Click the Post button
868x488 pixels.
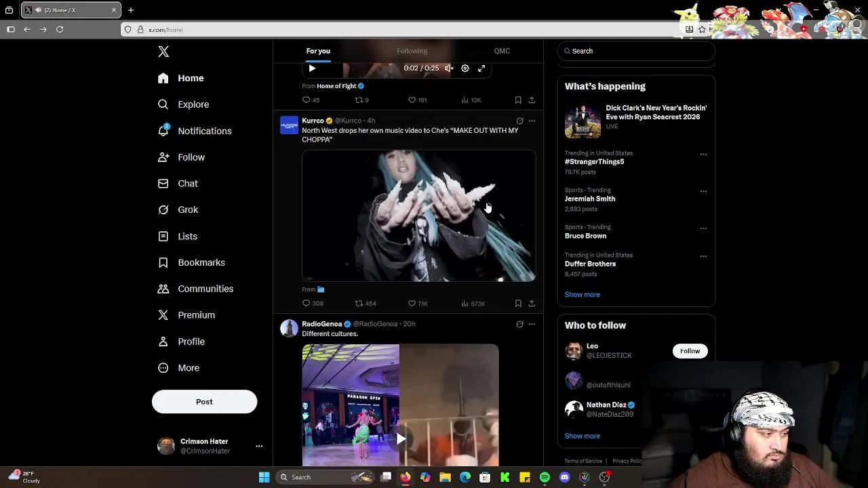204,402
